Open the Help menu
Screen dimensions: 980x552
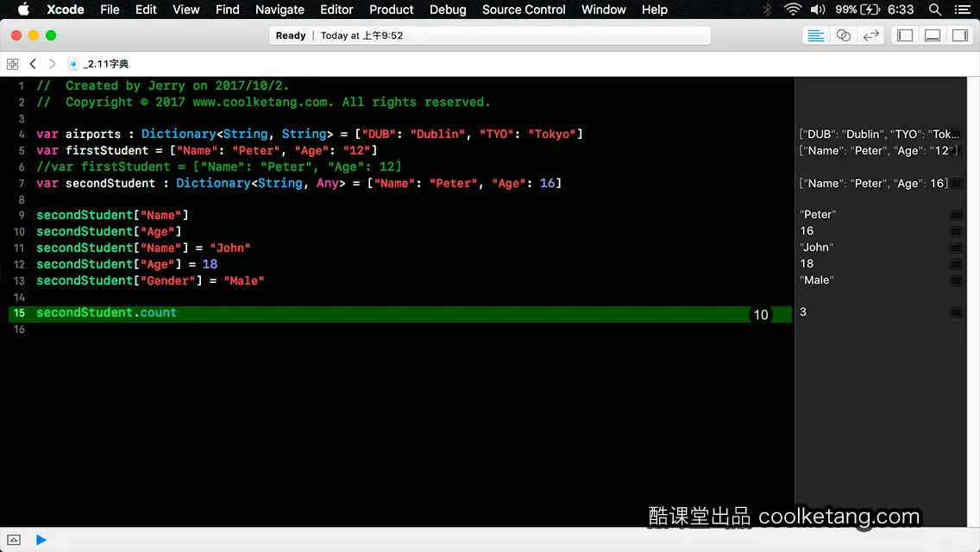click(655, 9)
